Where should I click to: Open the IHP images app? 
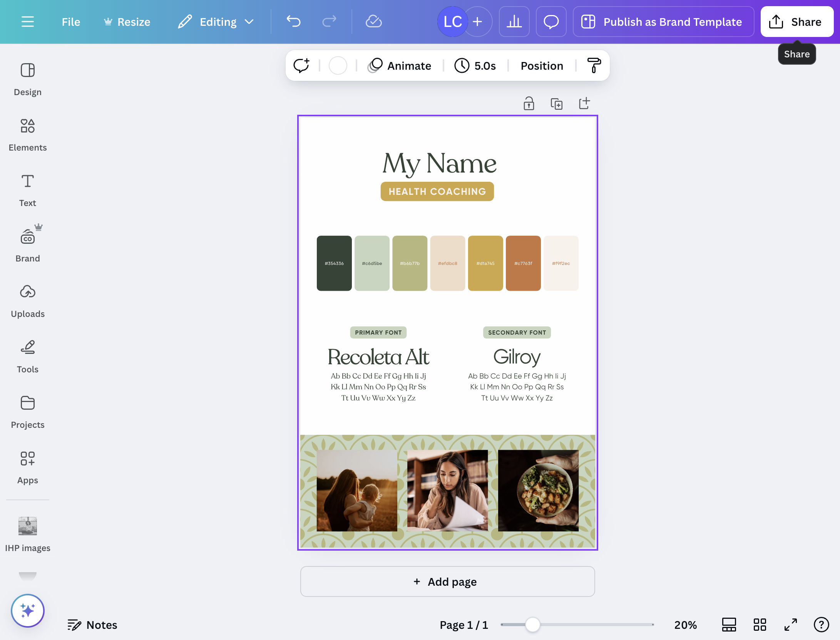[x=28, y=534]
